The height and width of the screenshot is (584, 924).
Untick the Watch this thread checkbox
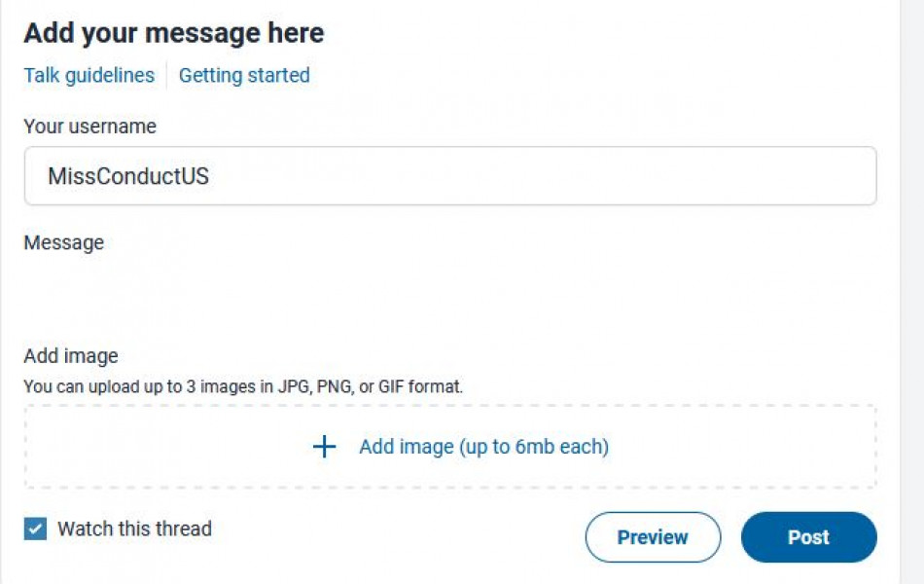pos(35,529)
